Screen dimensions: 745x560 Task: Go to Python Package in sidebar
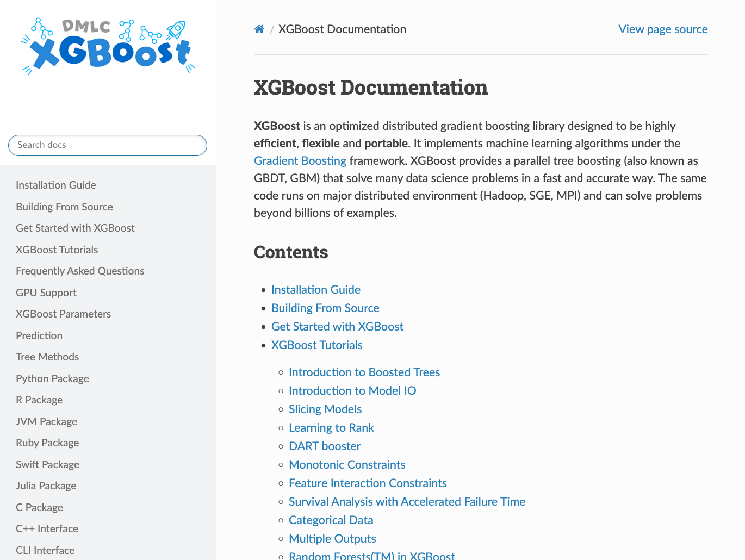[52, 379]
